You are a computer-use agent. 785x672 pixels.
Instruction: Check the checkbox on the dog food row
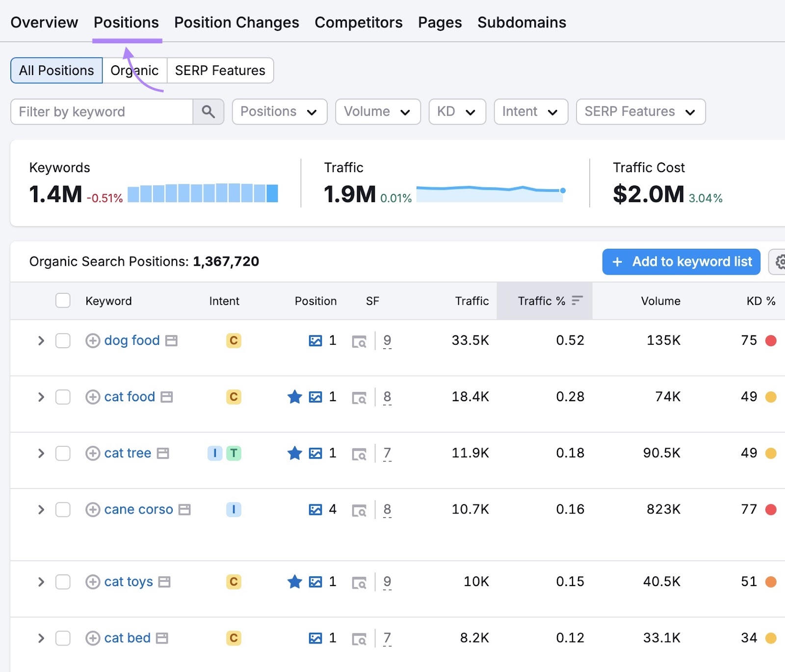click(x=63, y=341)
